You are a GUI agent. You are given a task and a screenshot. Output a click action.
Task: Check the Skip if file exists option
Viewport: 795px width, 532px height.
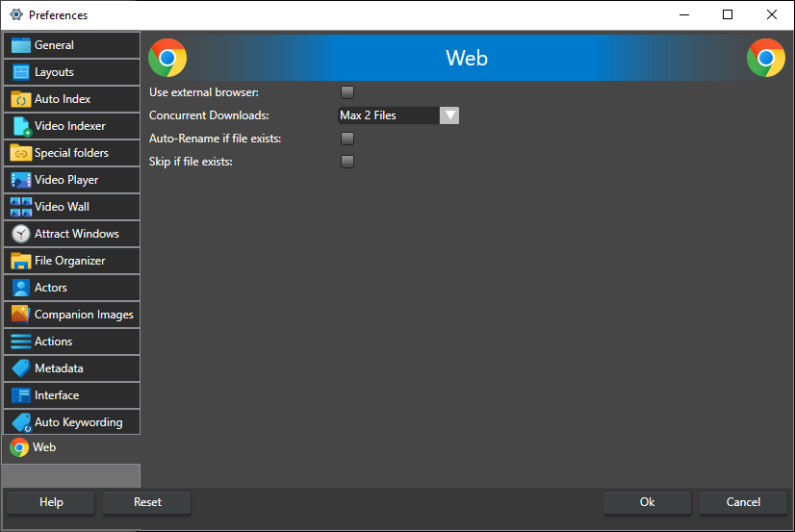[347, 162]
